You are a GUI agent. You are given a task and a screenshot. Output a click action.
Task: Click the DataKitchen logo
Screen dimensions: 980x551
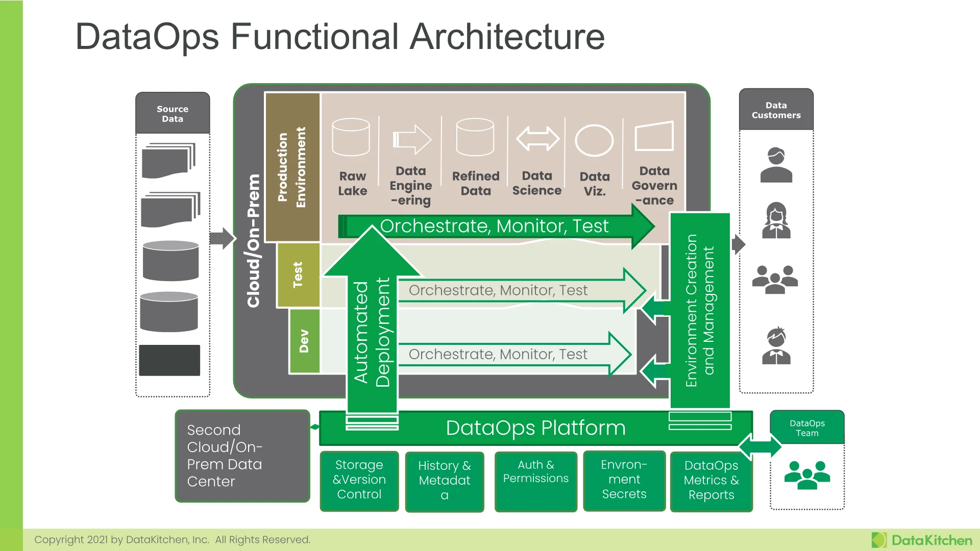921,540
